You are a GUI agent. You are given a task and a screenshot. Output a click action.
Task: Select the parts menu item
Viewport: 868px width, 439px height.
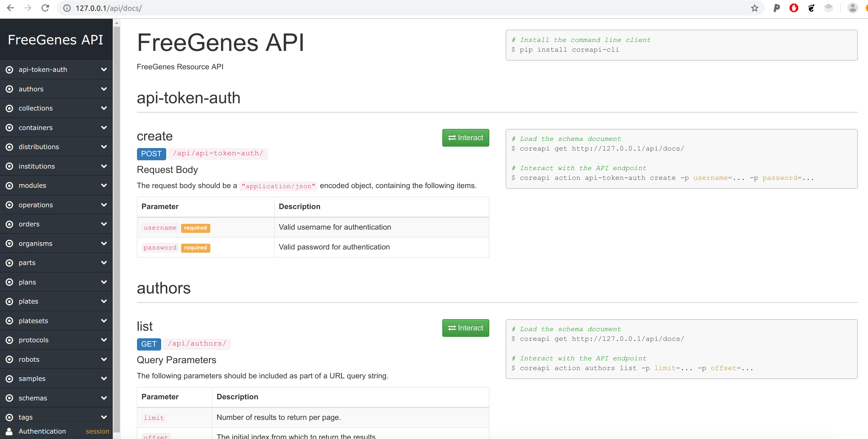tap(56, 262)
